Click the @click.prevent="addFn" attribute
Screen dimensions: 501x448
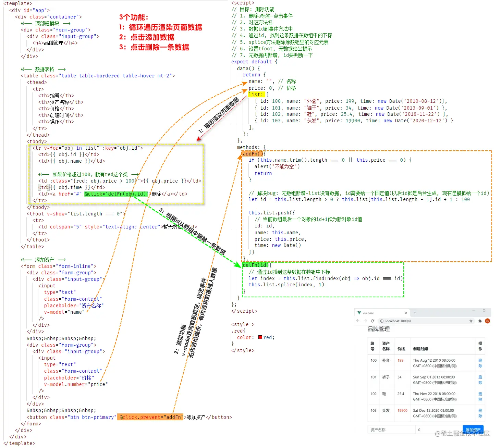(x=150, y=417)
